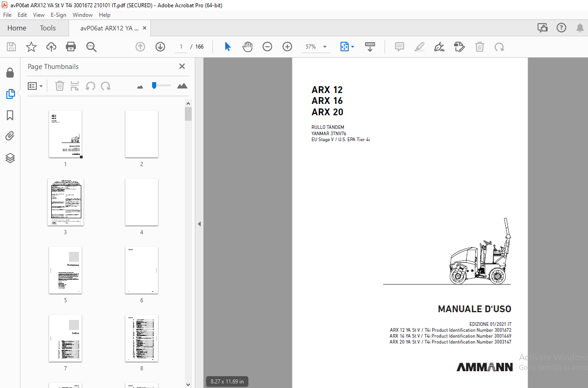Open the find text magnifier tool

tap(92, 47)
